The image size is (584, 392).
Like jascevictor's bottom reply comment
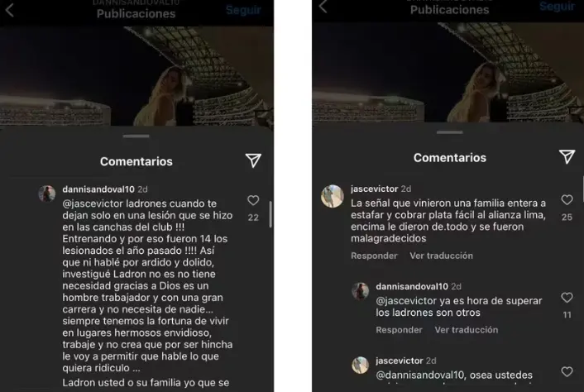tap(567, 371)
